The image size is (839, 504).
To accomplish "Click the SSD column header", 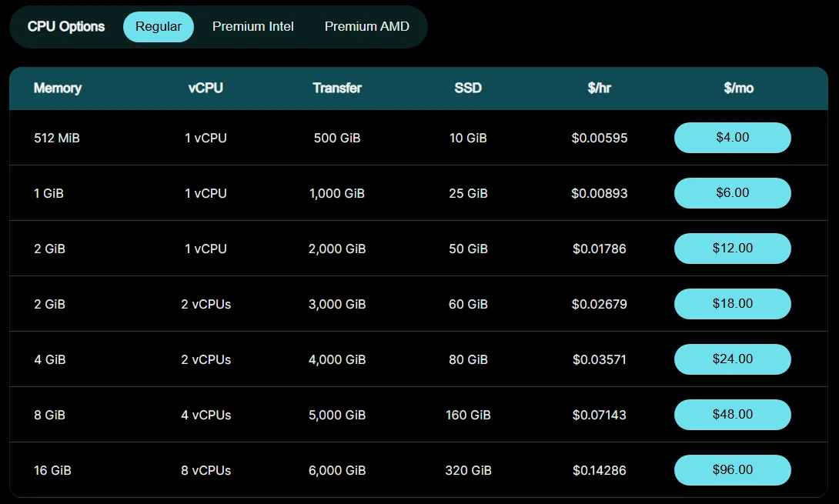I will pyautogui.click(x=468, y=88).
